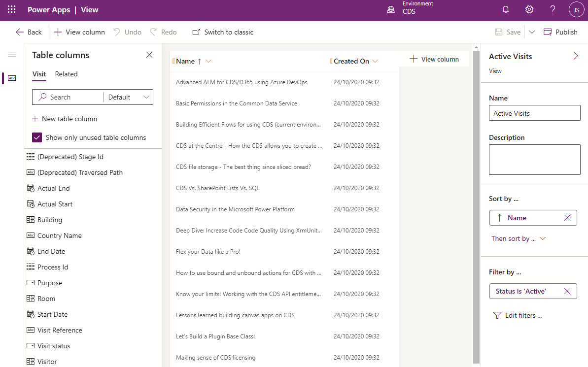The height and width of the screenshot is (367, 588).
Task: Switch to the Visit tab
Action: click(x=39, y=74)
